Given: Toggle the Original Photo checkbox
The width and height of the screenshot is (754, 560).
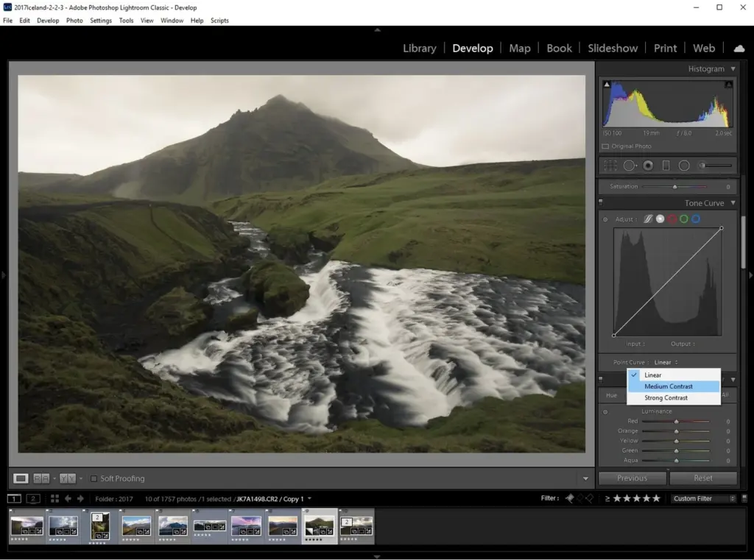Looking at the screenshot, I should click(605, 146).
